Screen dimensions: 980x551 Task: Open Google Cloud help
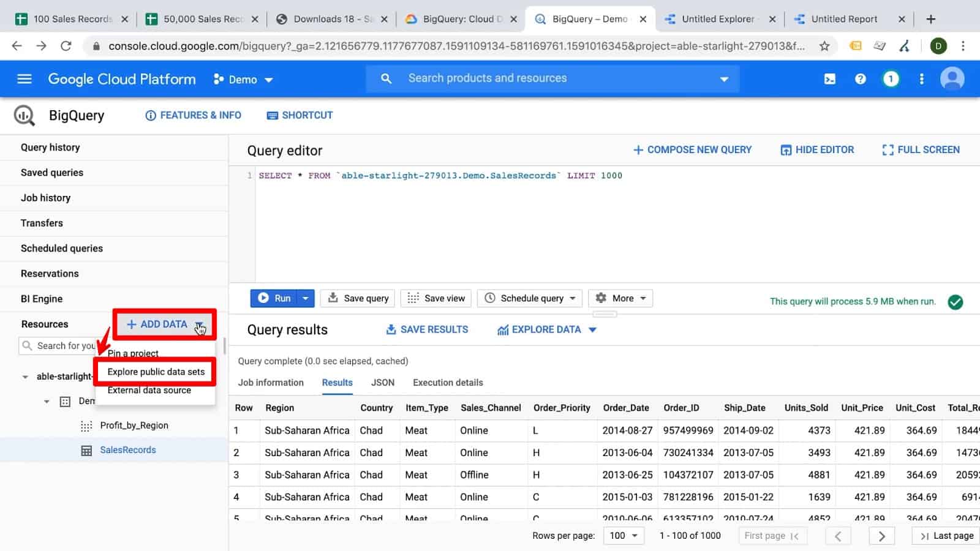tap(861, 78)
